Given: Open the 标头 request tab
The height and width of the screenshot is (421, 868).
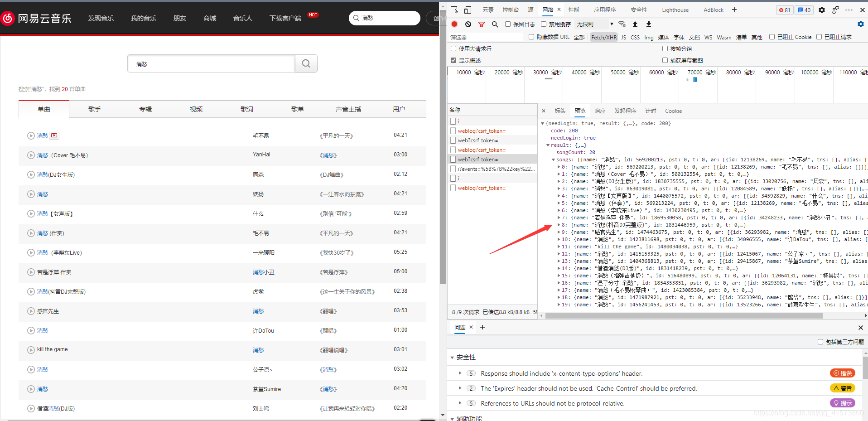Looking at the screenshot, I should 560,111.
